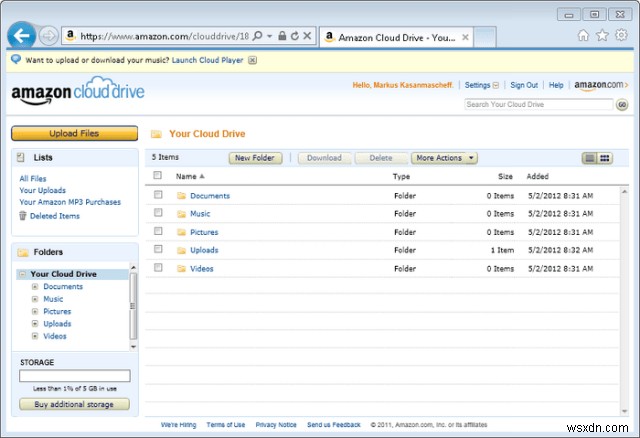The height and width of the screenshot is (438, 640).
Task: Toggle the select-all checkbox in header
Action: point(158,176)
